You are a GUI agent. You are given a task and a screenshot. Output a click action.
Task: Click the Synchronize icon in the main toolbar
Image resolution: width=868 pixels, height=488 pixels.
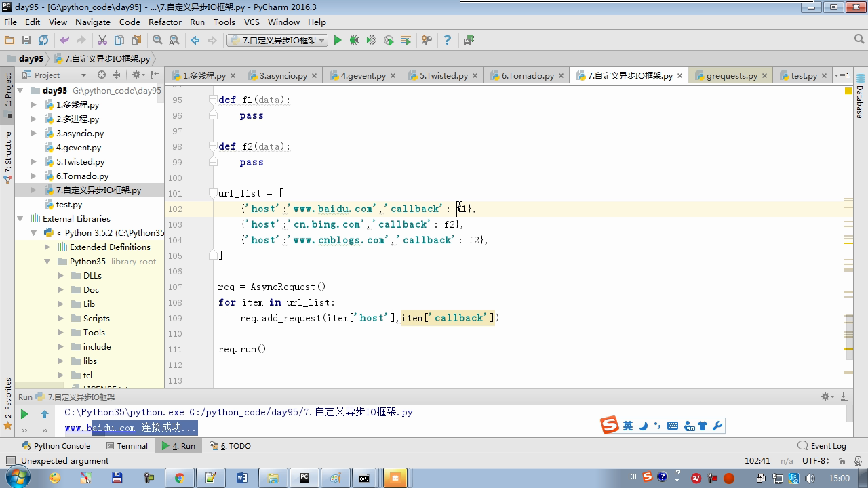[43, 41]
